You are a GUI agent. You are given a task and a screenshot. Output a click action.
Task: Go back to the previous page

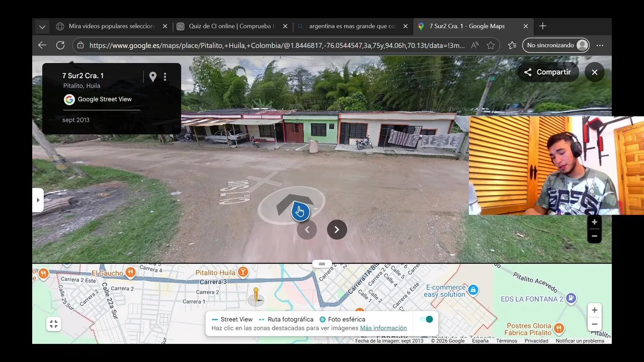click(x=42, y=45)
